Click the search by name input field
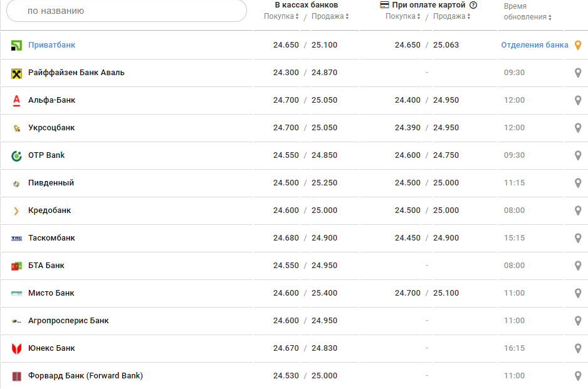 click(x=127, y=11)
